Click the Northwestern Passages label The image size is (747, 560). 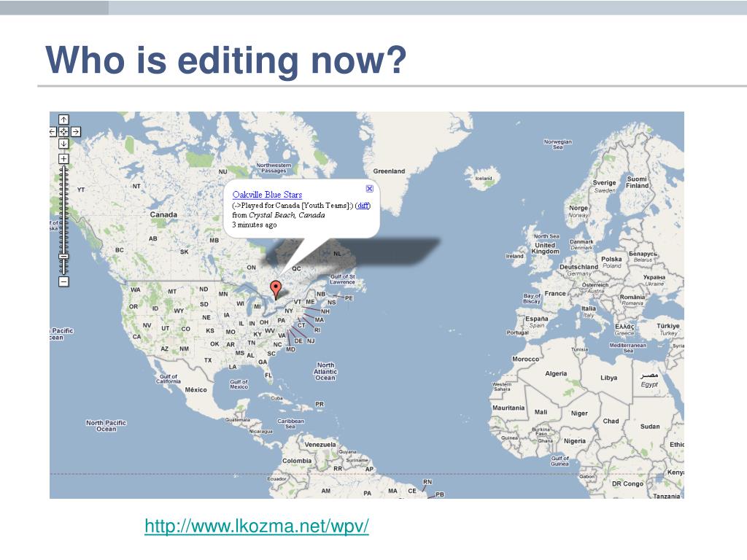(274, 168)
